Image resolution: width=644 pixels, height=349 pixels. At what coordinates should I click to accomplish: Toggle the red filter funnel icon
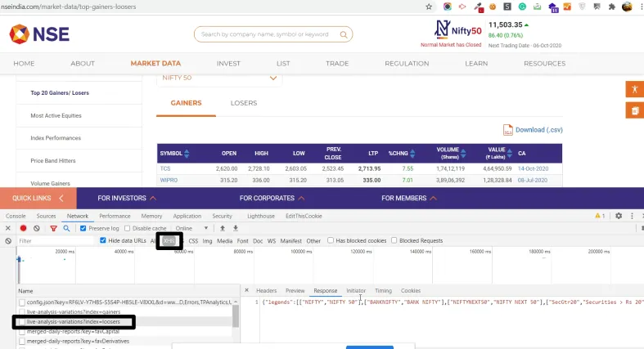pos(53,228)
